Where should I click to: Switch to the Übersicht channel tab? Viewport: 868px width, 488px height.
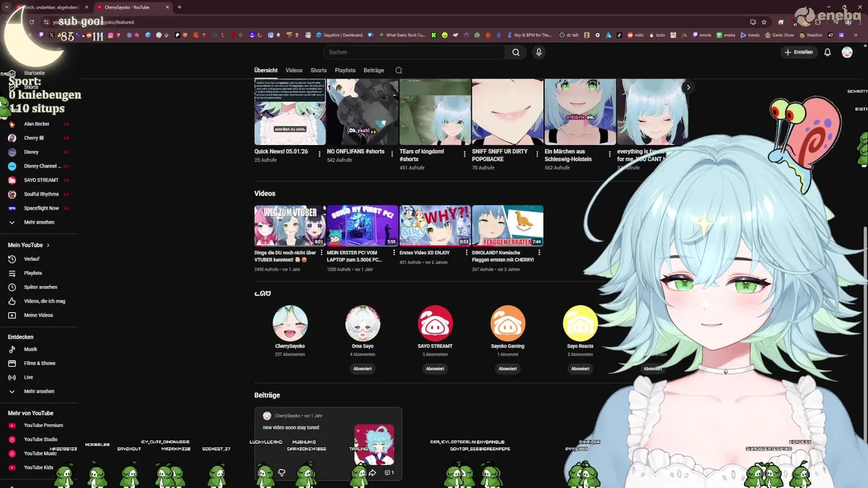(x=266, y=70)
